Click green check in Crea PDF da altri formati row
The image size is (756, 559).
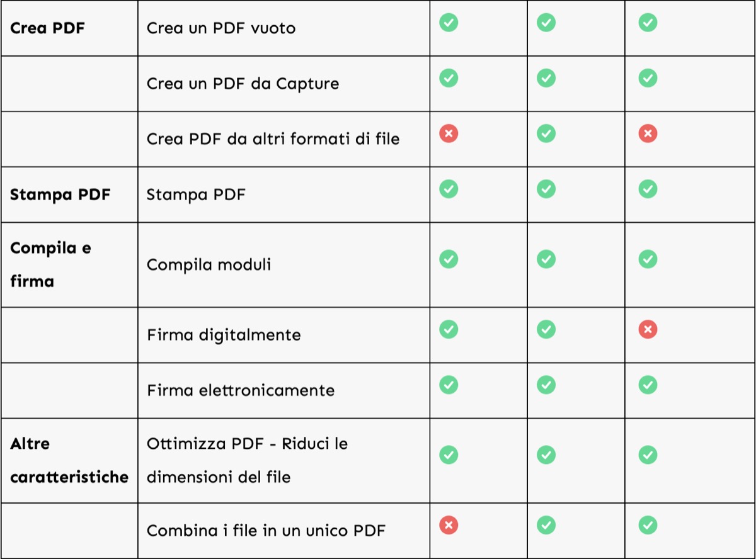point(546,133)
